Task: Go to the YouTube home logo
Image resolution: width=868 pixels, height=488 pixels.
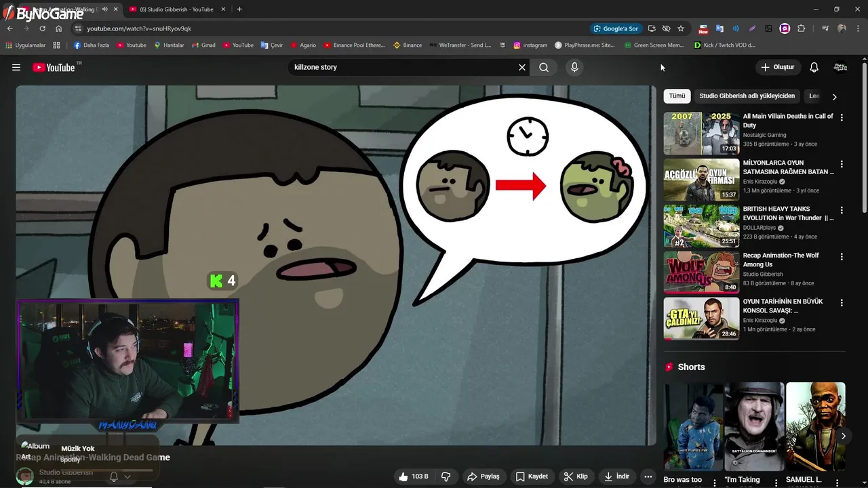Action: tap(54, 67)
